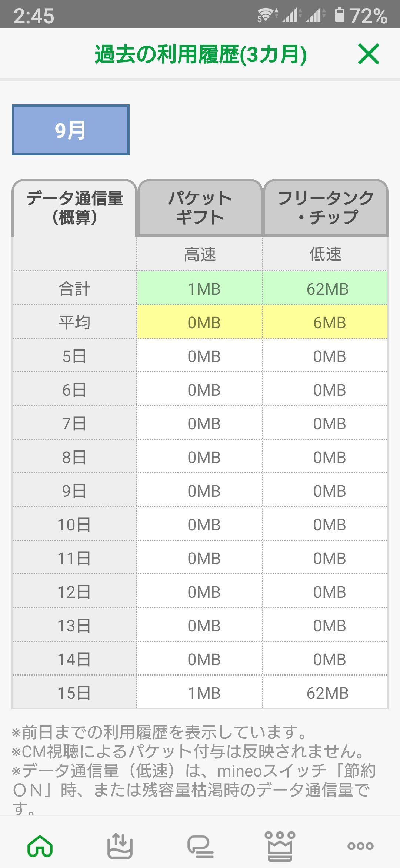Tap the green home icon
Viewport: 400px width, 868px height.
pyautogui.click(x=40, y=845)
